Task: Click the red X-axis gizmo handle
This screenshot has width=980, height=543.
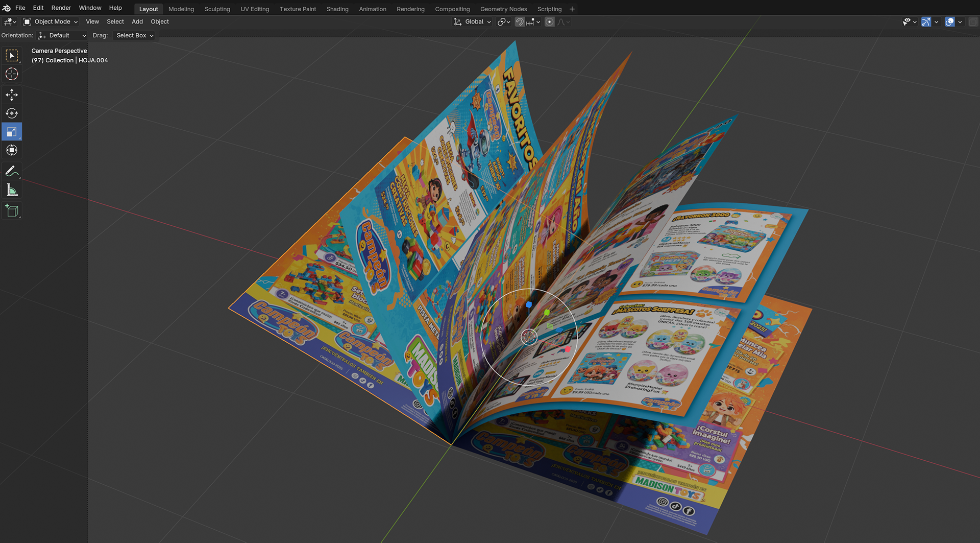Action: (x=568, y=349)
